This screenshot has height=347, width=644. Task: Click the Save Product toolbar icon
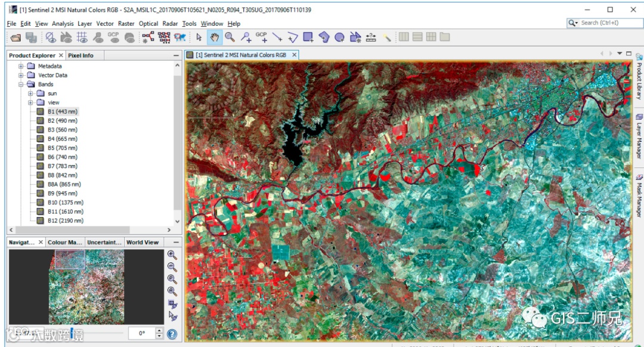(31, 38)
